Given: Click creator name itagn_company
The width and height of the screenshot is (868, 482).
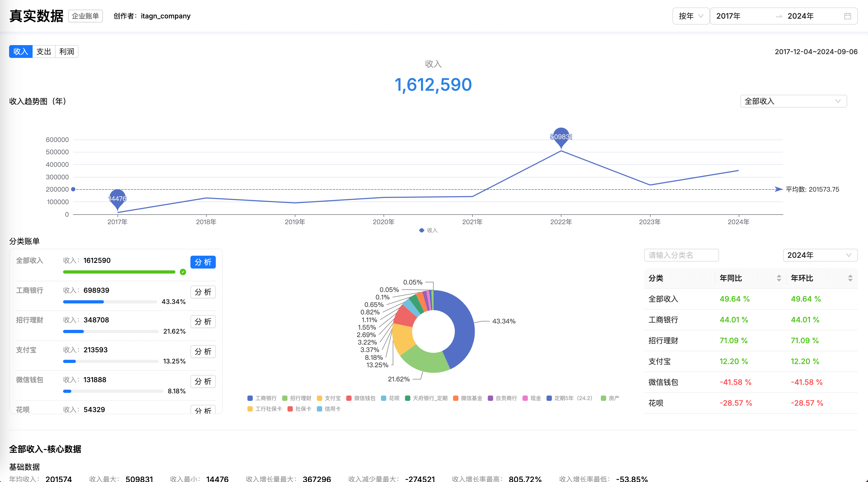Looking at the screenshot, I should pos(165,16).
